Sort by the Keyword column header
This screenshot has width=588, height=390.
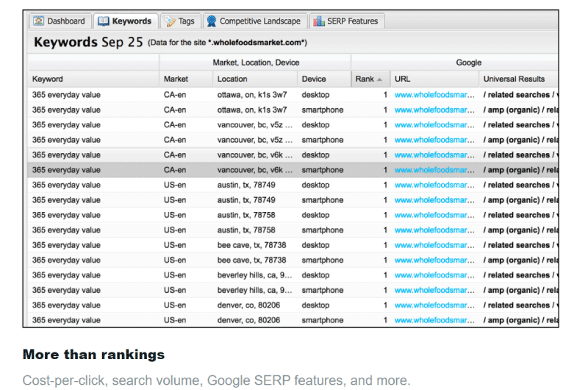pos(93,79)
